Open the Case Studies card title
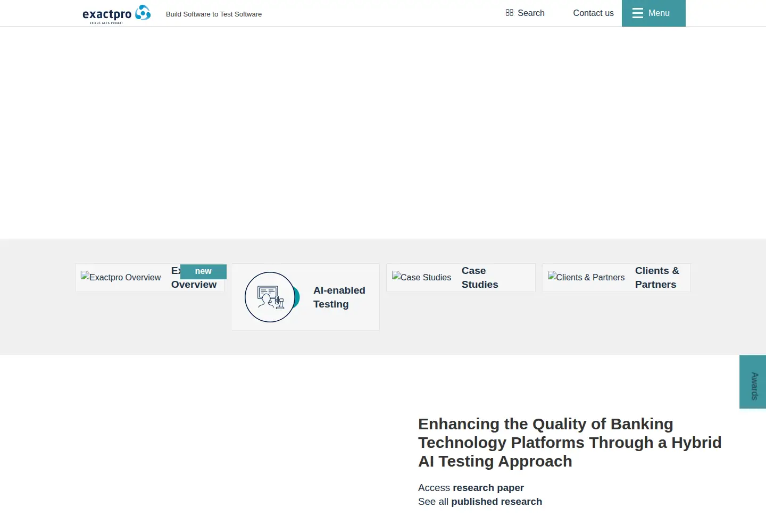766x532 pixels. 480,278
